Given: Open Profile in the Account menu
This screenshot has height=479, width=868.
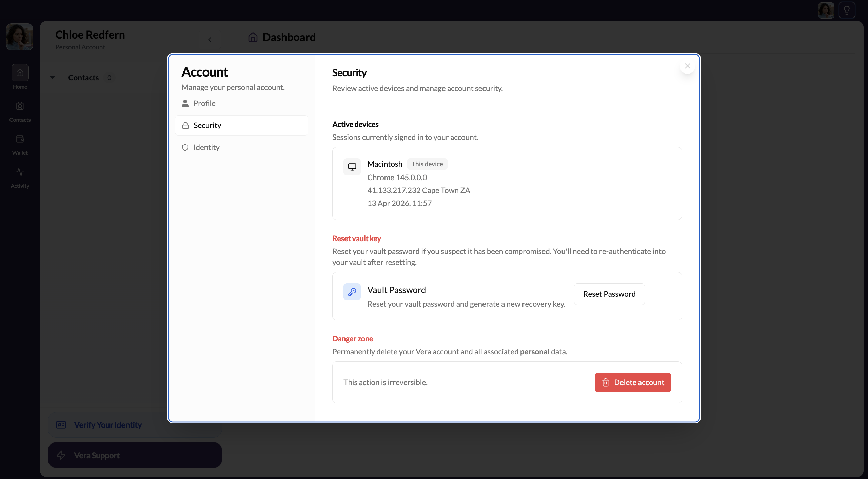Looking at the screenshot, I should click(x=204, y=103).
